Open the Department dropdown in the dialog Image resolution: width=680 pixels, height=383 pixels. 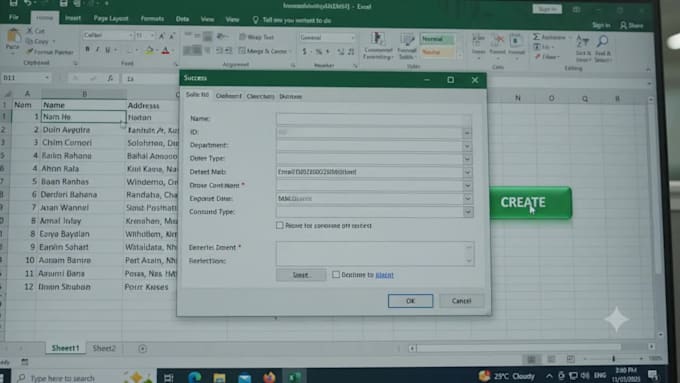pyautogui.click(x=467, y=146)
